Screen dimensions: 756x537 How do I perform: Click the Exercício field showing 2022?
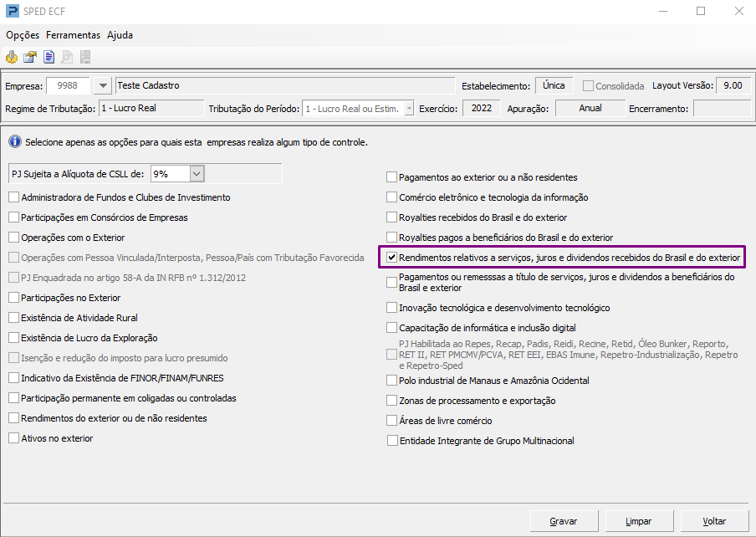point(481,108)
